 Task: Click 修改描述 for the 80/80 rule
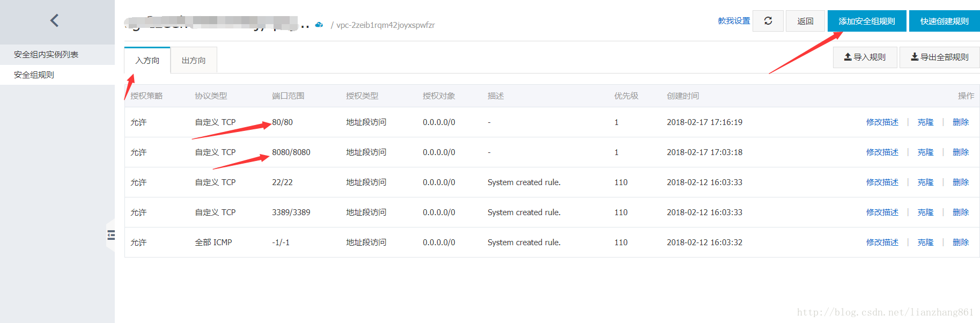coord(882,122)
